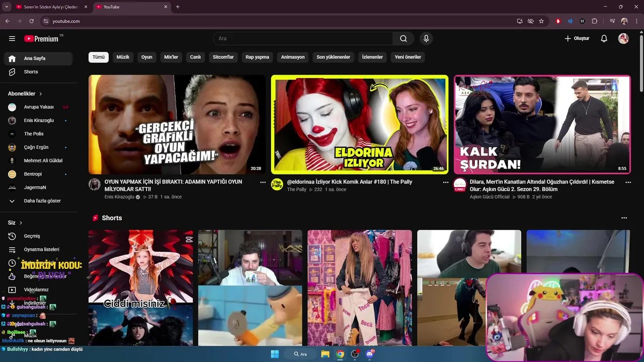Image resolution: width=644 pixels, height=362 pixels.
Task: Open Bentropi channel subscription
Action: pyautogui.click(x=38, y=174)
